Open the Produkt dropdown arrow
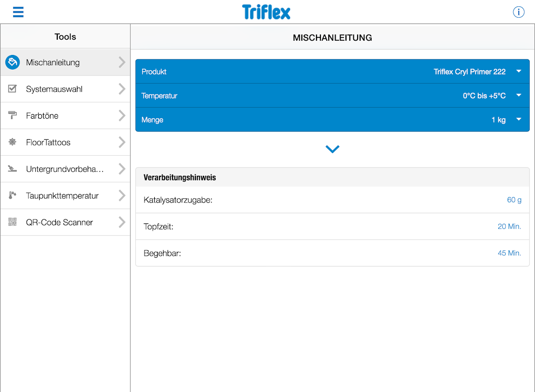This screenshot has width=535, height=392. [x=519, y=72]
